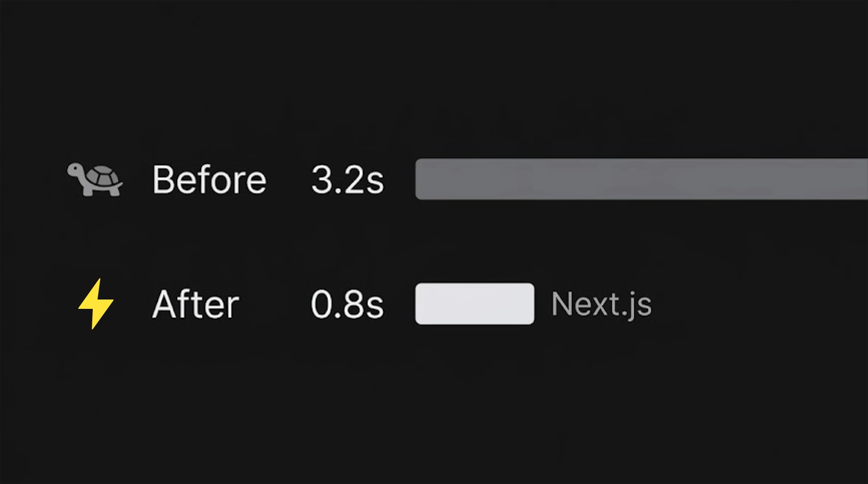Click the long gray Before bar
The width and height of the screenshot is (868, 484).
pyautogui.click(x=641, y=179)
